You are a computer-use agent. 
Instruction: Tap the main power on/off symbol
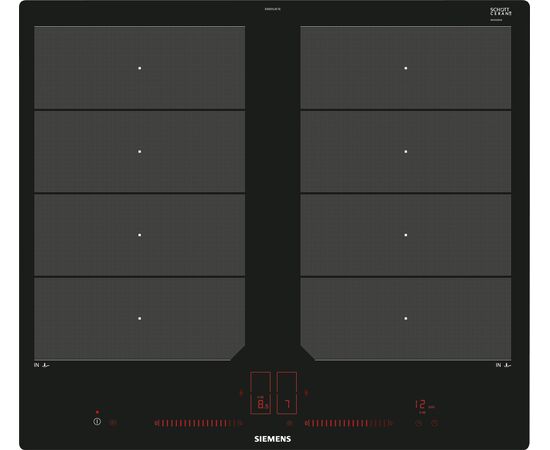tap(97, 421)
